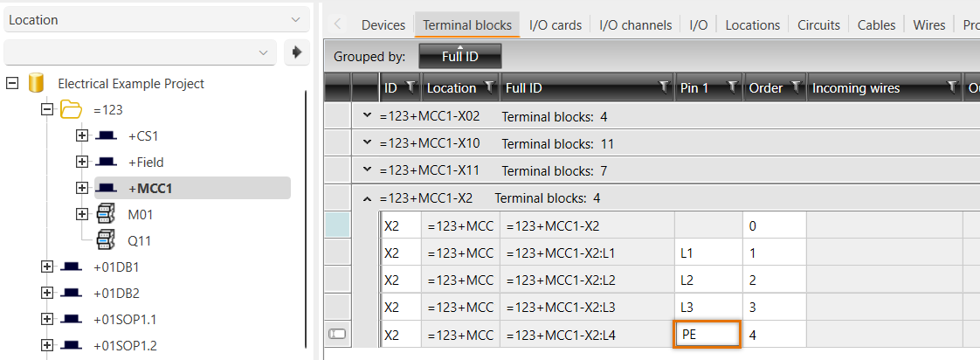Expand the +CS1 tree node
Viewport: 980px width, 360px height.
[82, 136]
